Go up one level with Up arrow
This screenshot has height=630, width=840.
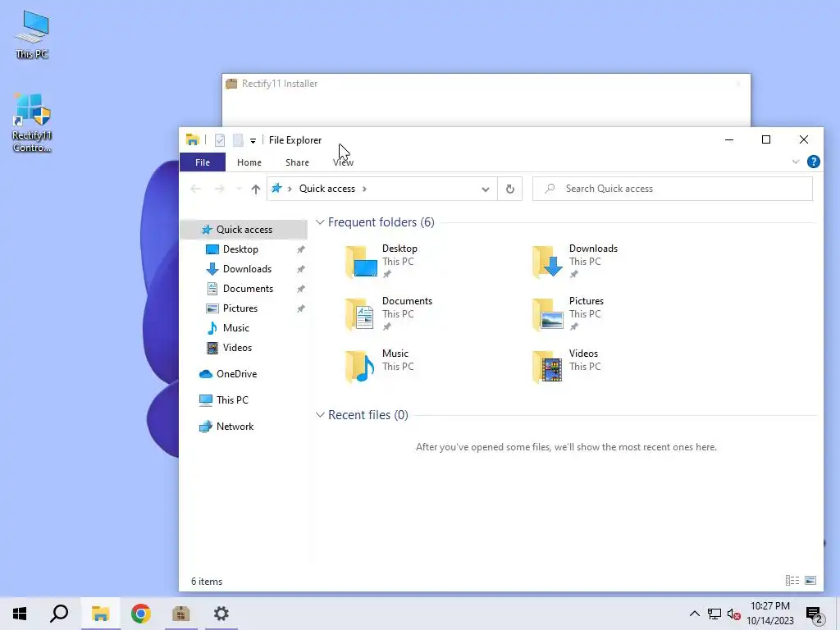click(256, 189)
